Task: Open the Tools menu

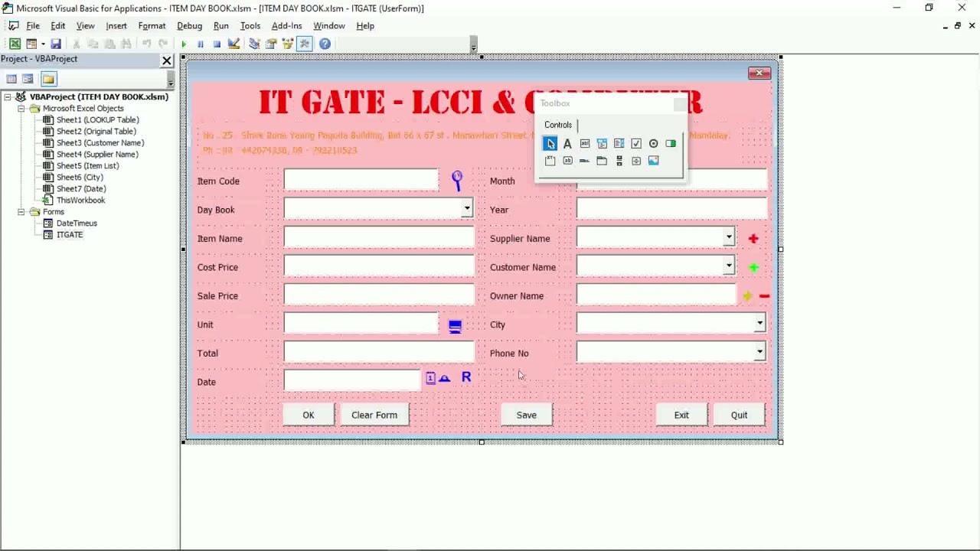Action: point(250,26)
